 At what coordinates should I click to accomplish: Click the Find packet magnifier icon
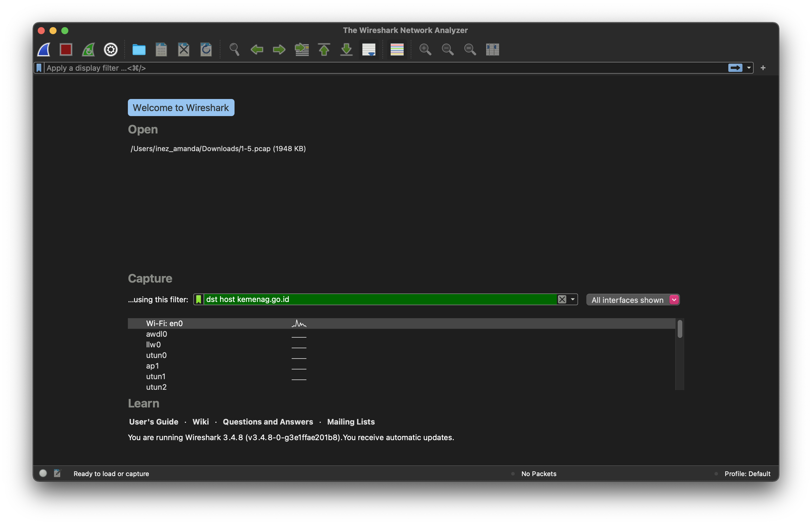coord(234,49)
